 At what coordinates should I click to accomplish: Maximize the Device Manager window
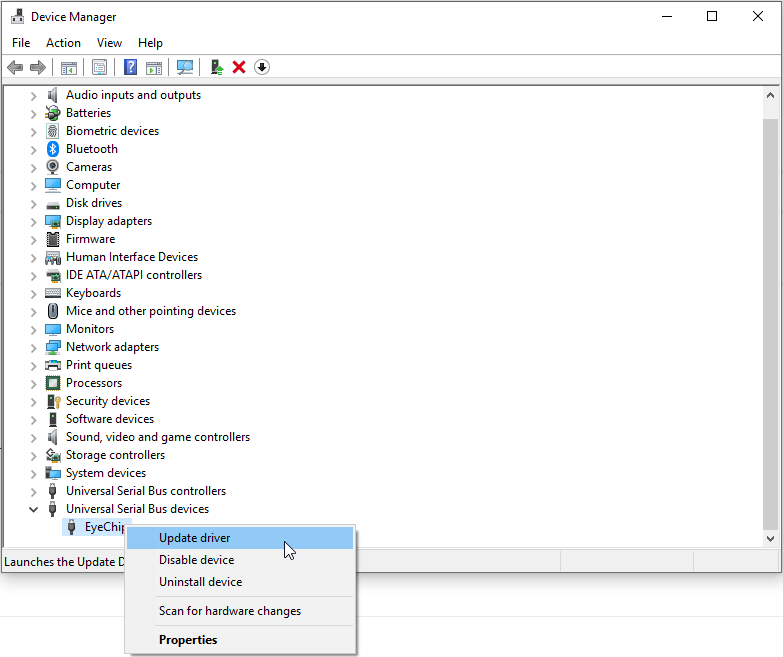click(712, 16)
